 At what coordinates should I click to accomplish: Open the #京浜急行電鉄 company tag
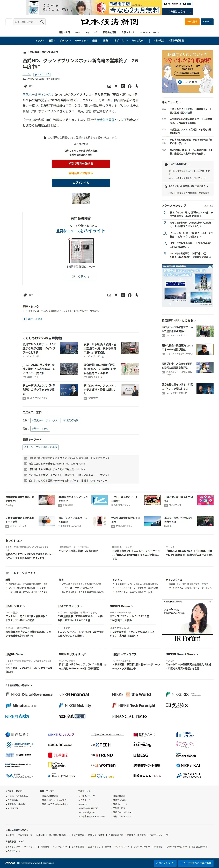coord(70,421)
